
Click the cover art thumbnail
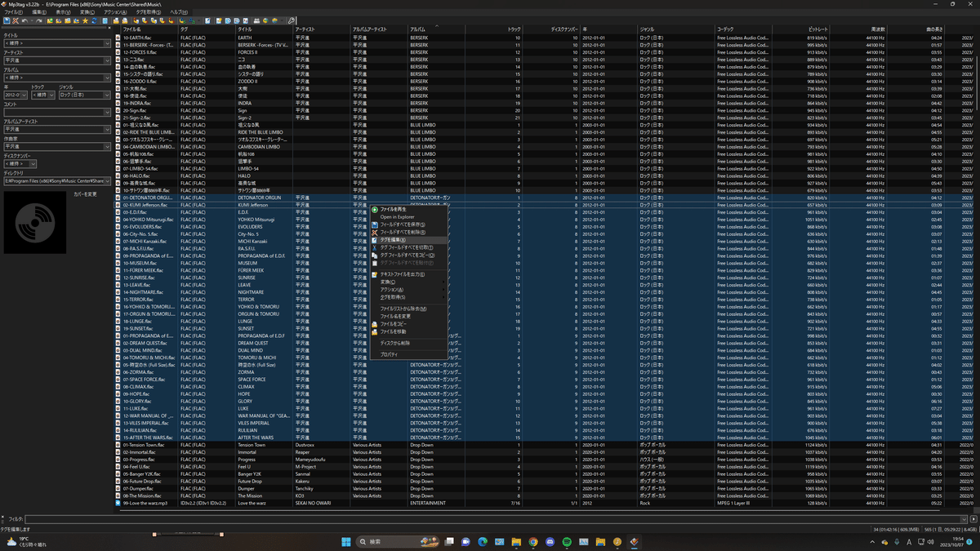point(36,221)
